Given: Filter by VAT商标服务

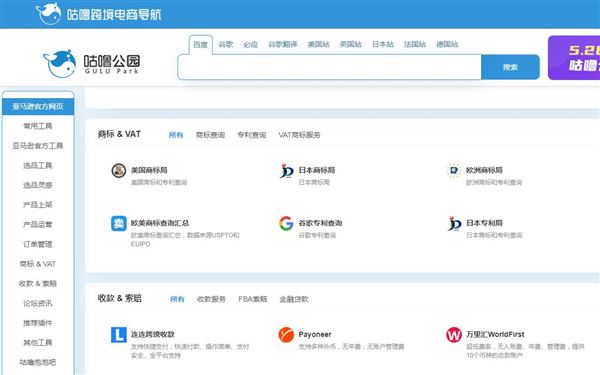Looking at the screenshot, I should [299, 135].
